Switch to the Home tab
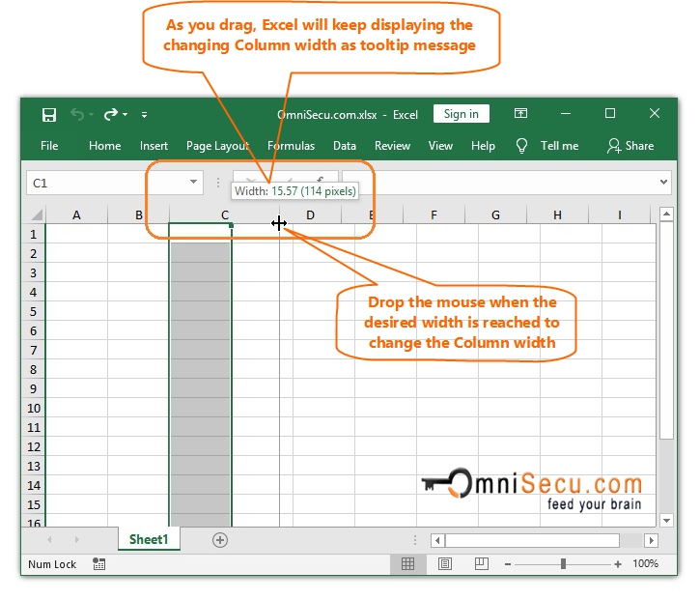 click(x=105, y=146)
